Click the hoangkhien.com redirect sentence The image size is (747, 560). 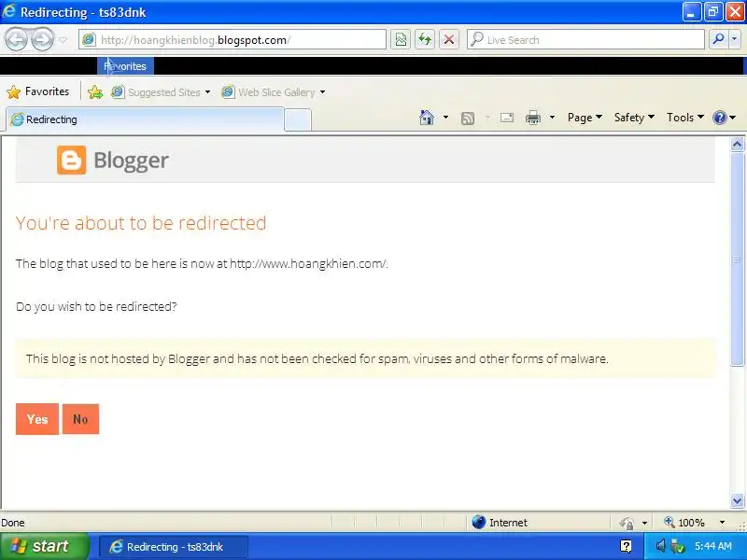pyautogui.click(x=202, y=264)
